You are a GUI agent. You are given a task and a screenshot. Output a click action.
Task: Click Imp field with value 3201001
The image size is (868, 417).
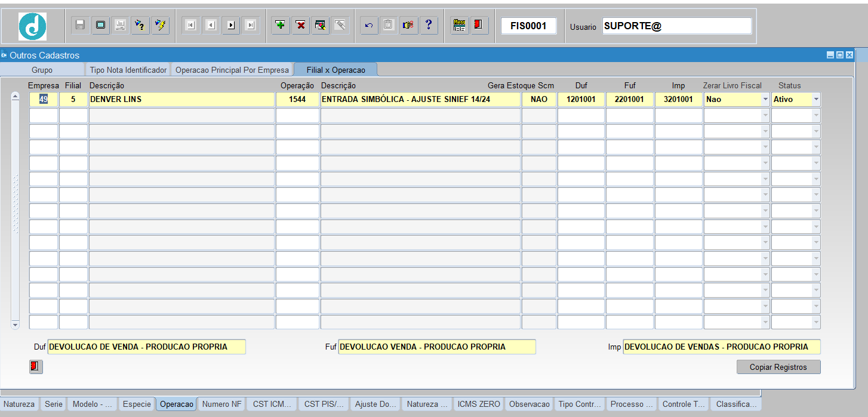tap(679, 100)
